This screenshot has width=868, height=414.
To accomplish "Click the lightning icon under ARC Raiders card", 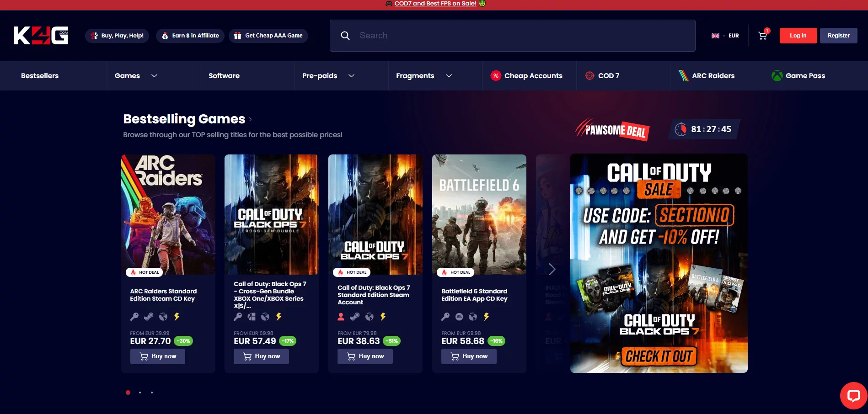I will pos(177,317).
